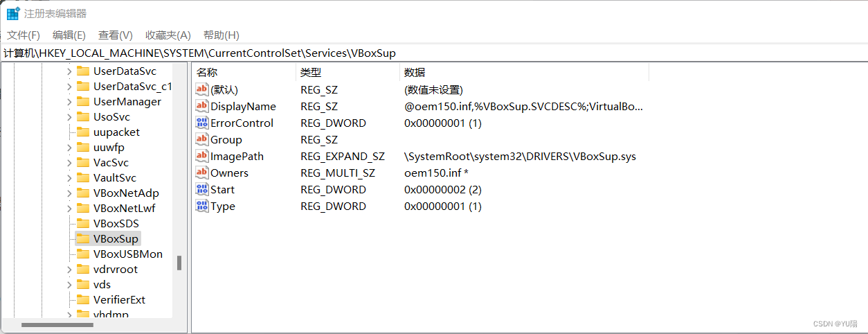
Task: Select the VBoxSup tree item label
Action: point(116,239)
